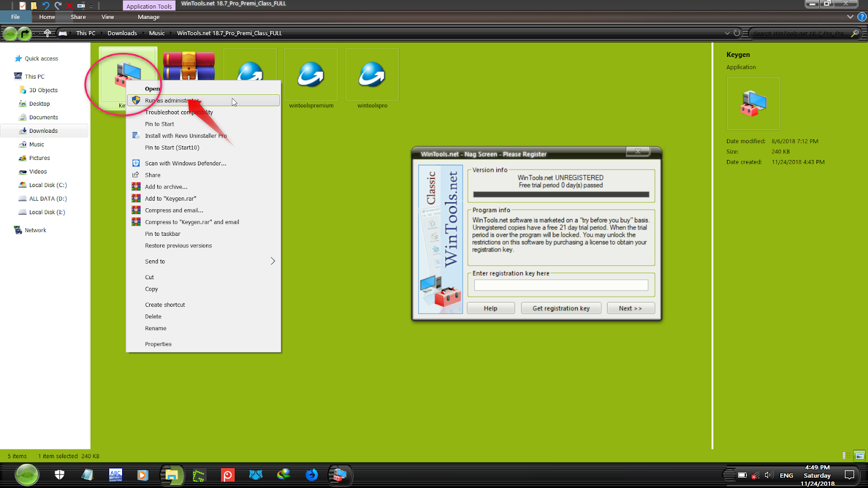Open the Manage ribbon tab
The width and height of the screenshot is (868, 488).
149,17
